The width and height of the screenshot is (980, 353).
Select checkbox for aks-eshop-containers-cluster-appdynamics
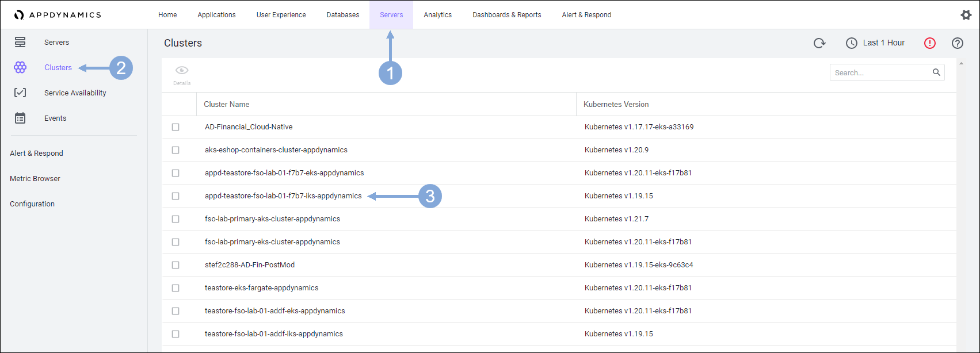176,150
